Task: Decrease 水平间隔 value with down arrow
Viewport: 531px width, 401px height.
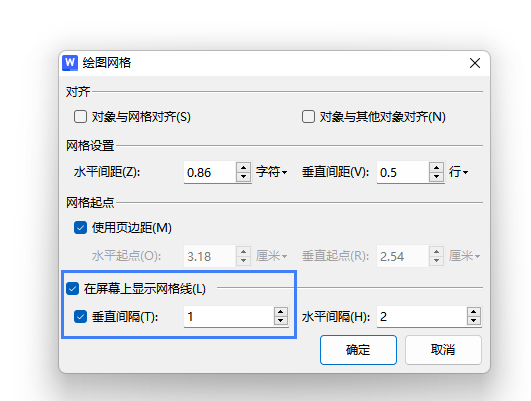Action: (474, 321)
